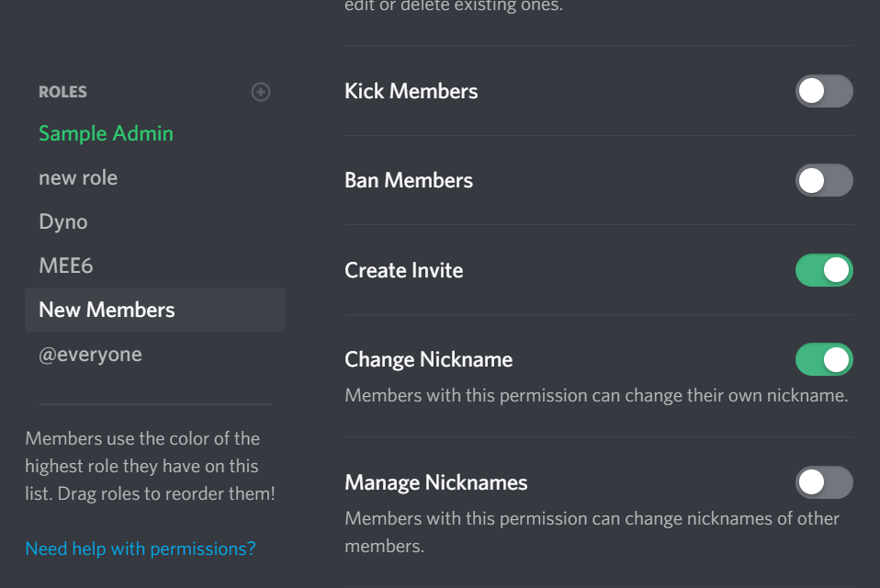Enable Manage Nicknames for this role
The image size is (880, 588).
click(824, 482)
